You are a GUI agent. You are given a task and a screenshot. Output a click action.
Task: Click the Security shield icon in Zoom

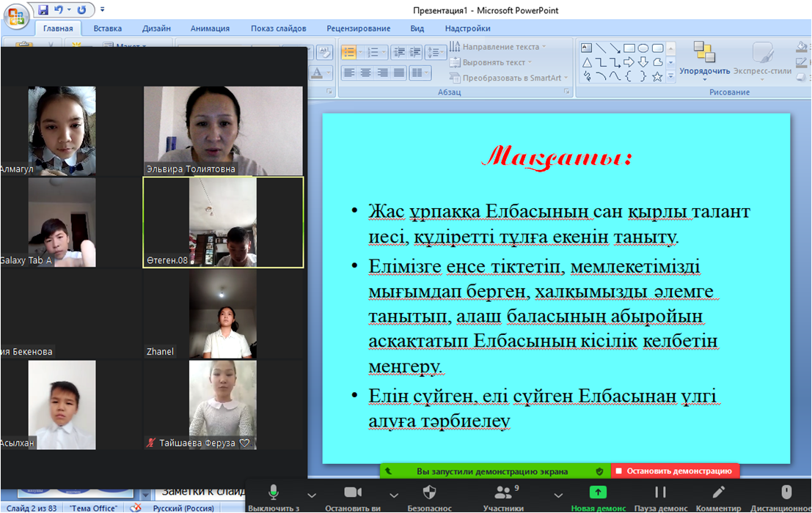pyautogui.click(x=430, y=492)
